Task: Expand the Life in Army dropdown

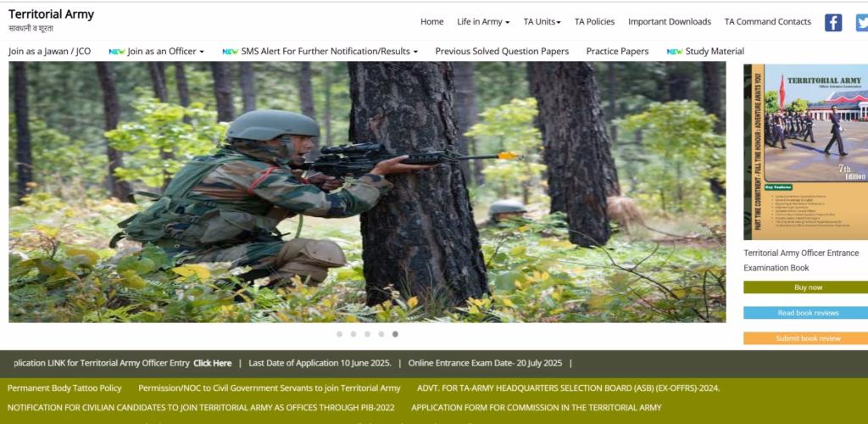Action: (483, 21)
